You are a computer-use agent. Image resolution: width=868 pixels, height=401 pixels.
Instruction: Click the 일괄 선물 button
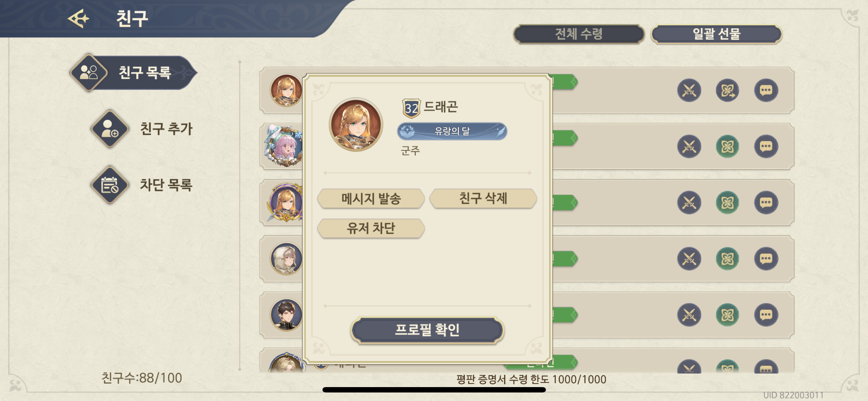pos(717,34)
